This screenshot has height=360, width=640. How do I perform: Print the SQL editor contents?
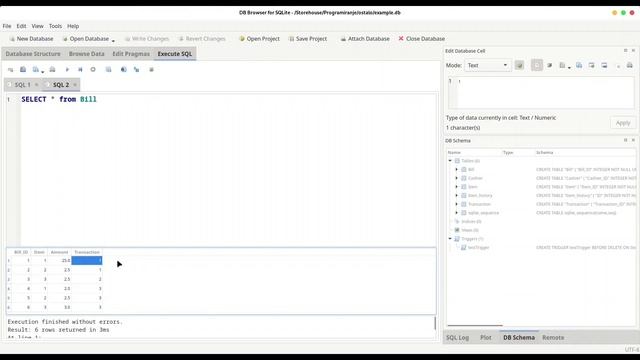(52, 70)
